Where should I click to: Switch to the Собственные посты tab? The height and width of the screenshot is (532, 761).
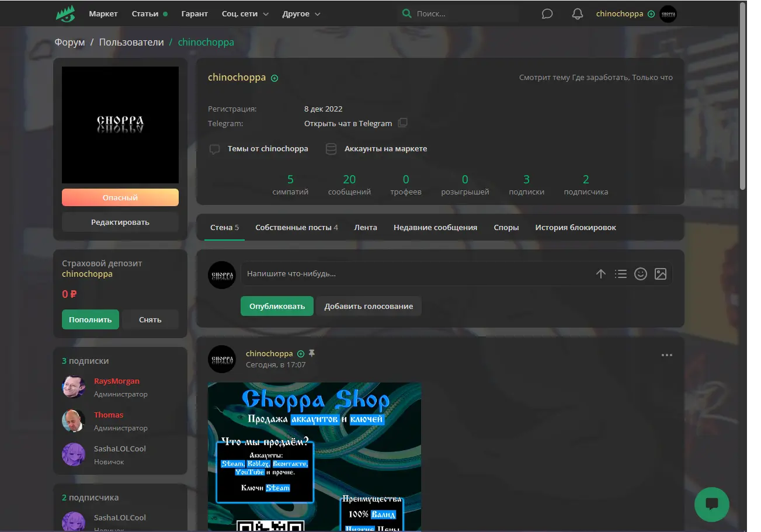point(297,227)
